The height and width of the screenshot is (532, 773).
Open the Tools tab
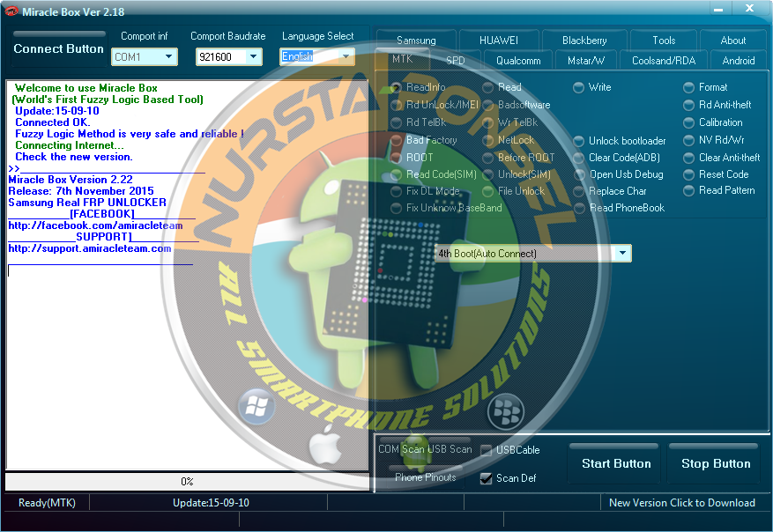click(664, 41)
